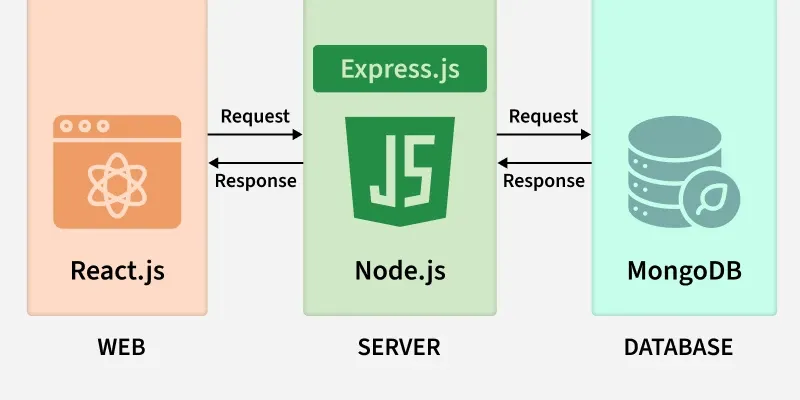Click Request label between Node and MongoDB
Viewport: 800px width, 400px height.
point(543,117)
